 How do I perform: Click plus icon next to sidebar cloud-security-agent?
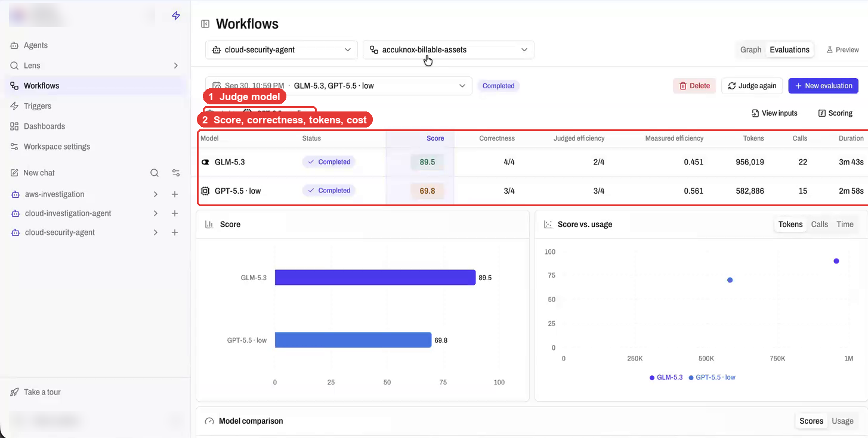[x=175, y=232]
